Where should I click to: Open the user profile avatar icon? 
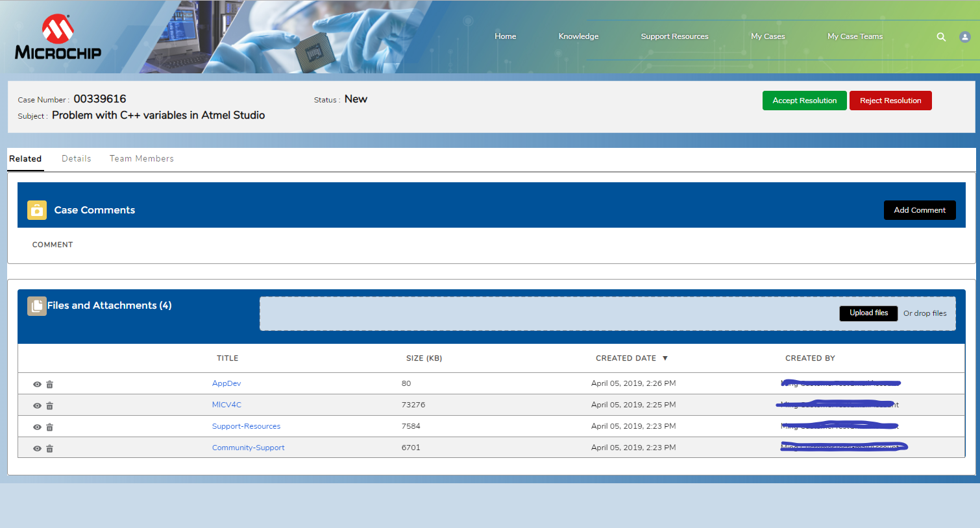[x=965, y=37]
